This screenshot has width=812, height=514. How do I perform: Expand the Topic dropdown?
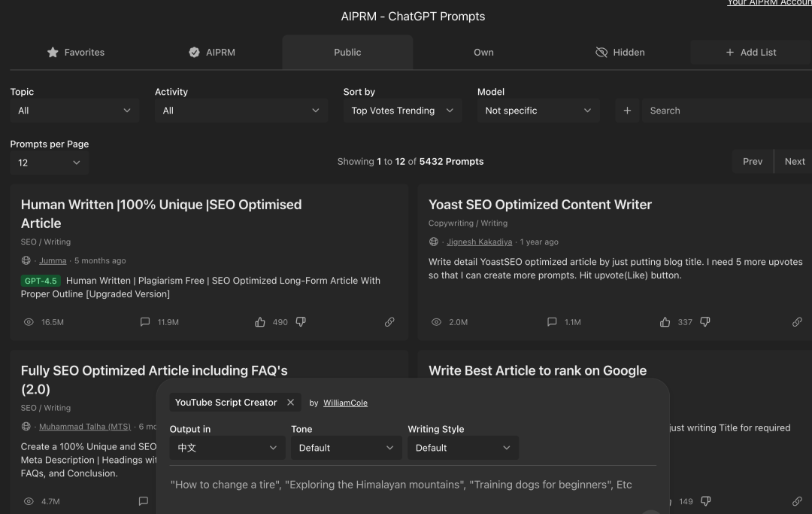pyautogui.click(x=74, y=111)
